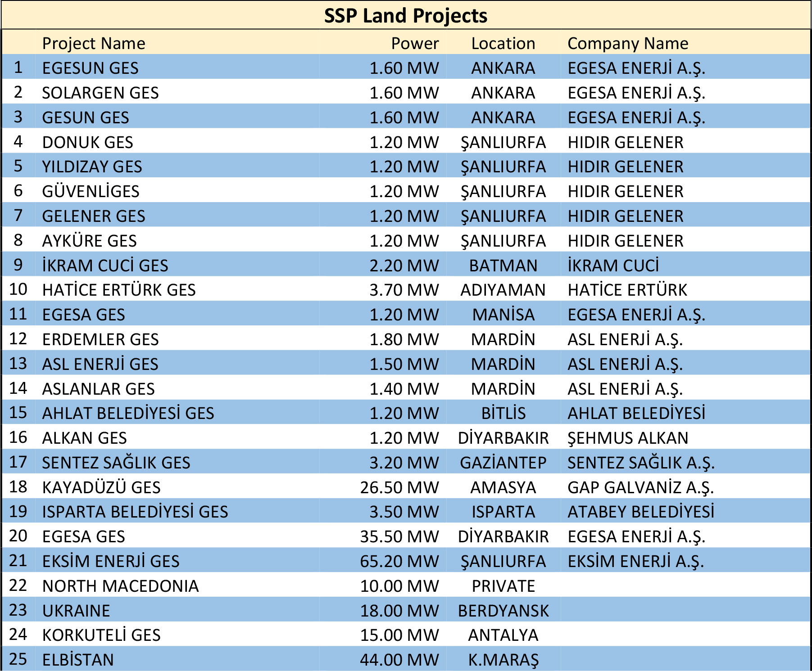Select the BERDYANSK location cell
This screenshot has width=812, height=671.
click(x=503, y=611)
